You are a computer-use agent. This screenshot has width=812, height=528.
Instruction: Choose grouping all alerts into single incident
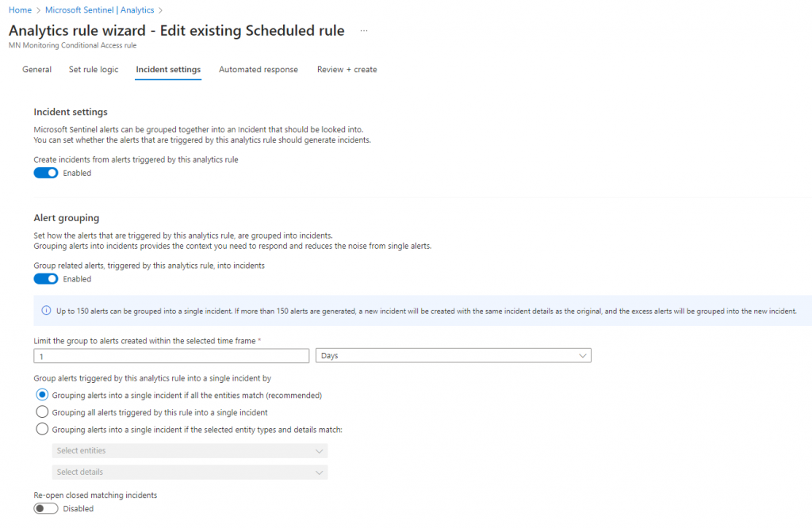43,412
